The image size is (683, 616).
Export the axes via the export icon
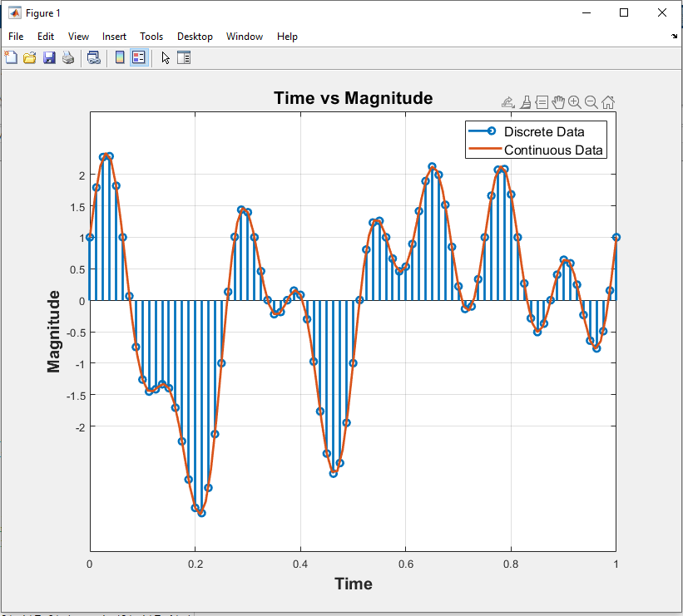507,101
